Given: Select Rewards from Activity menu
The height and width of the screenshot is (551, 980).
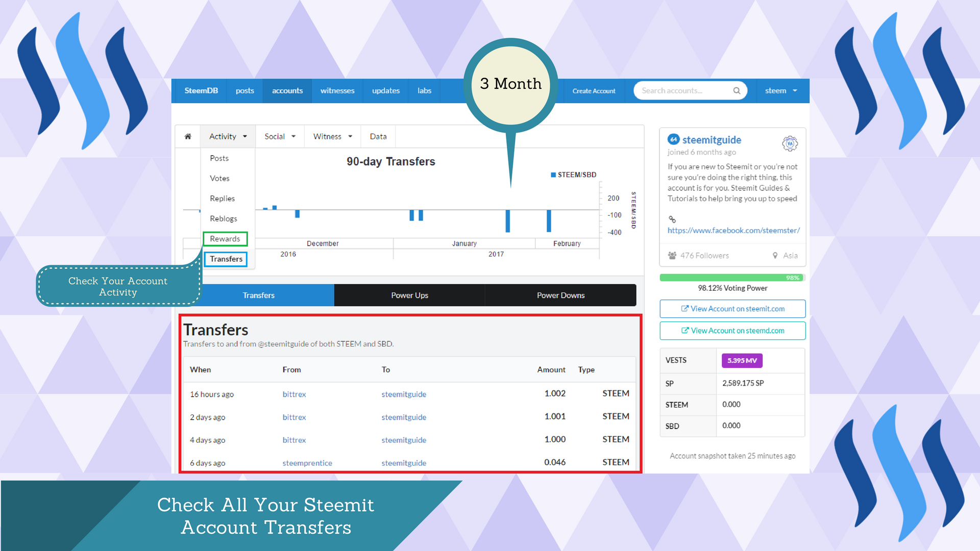Looking at the screenshot, I should pyautogui.click(x=225, y=239).
